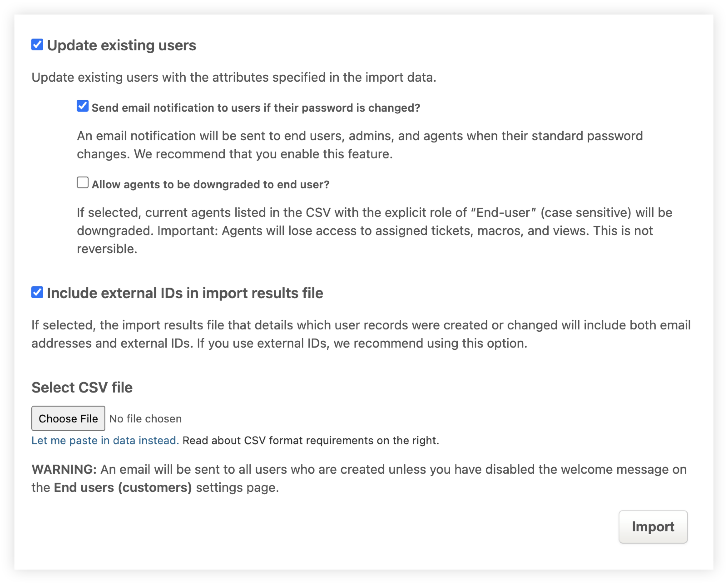Submit the import with the Import button
Screen dimensions: 728x584
pyautogui.click(x=653, y=527)
